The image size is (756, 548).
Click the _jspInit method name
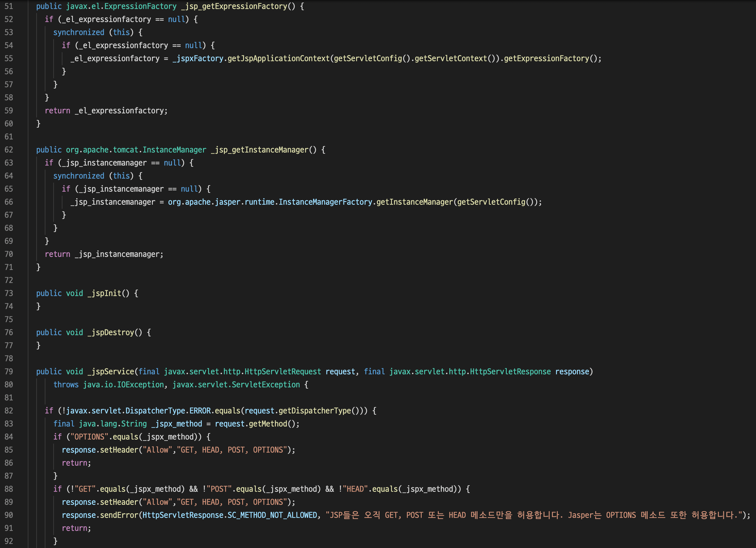pyautogui.click(x=104, y=293)
